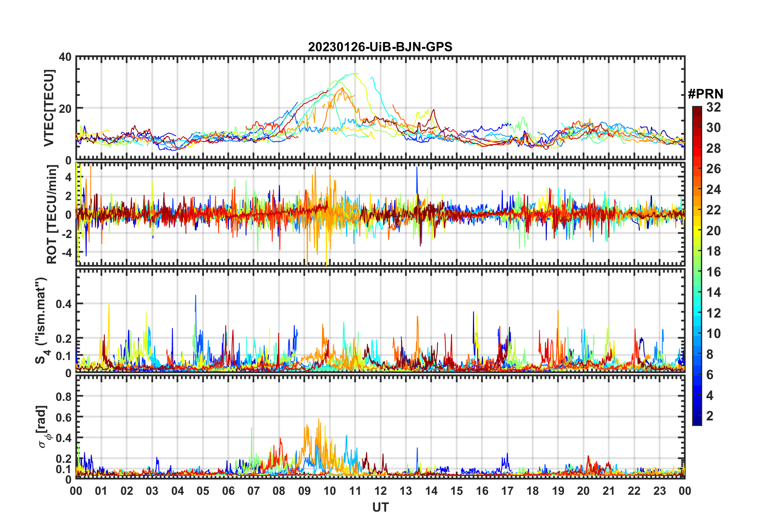Click the dark red top of PRN colorbar

coord(697,109)
